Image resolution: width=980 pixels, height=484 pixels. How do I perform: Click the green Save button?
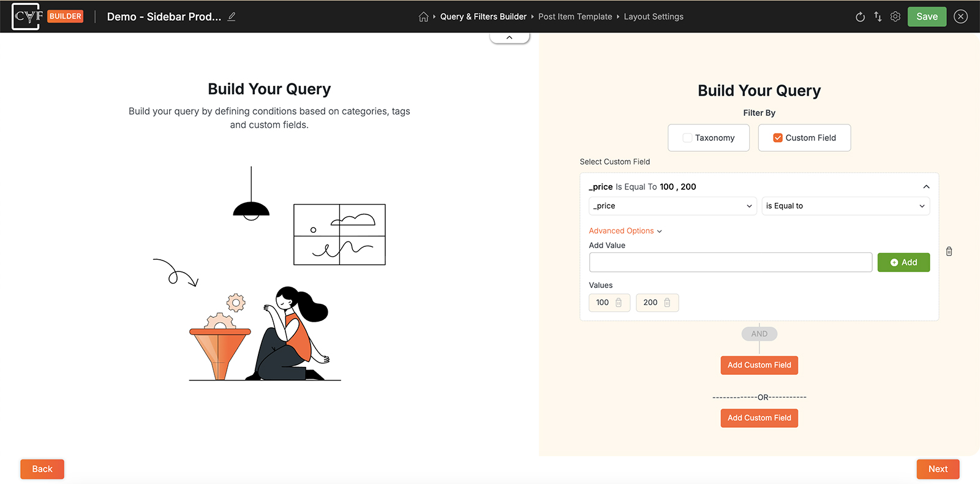pos(927,17)
